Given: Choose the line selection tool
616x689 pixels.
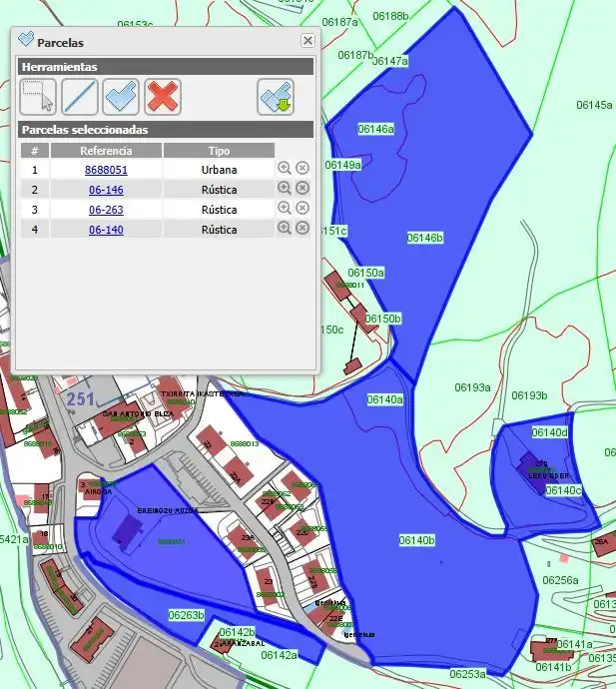Looking at the screenshot, I should pyautogui.click(x=80, y=97).
